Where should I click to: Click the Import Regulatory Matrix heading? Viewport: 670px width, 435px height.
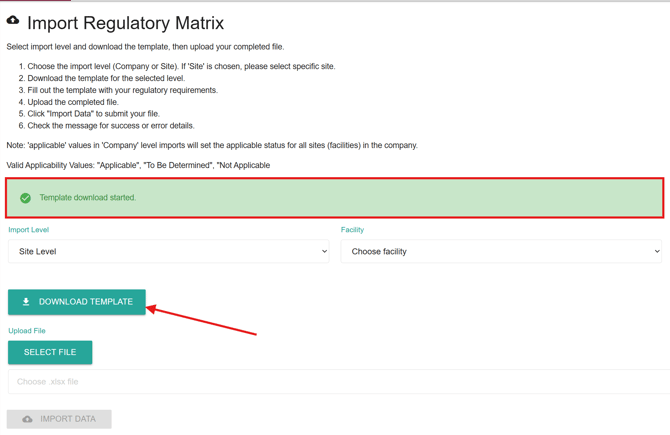(125, 23)
